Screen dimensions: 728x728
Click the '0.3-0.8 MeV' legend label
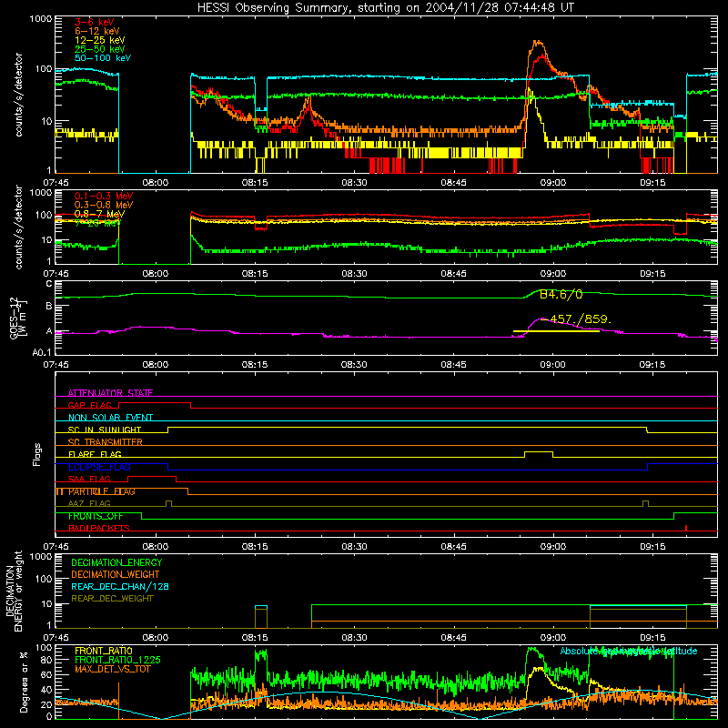[x=104, y=205]
